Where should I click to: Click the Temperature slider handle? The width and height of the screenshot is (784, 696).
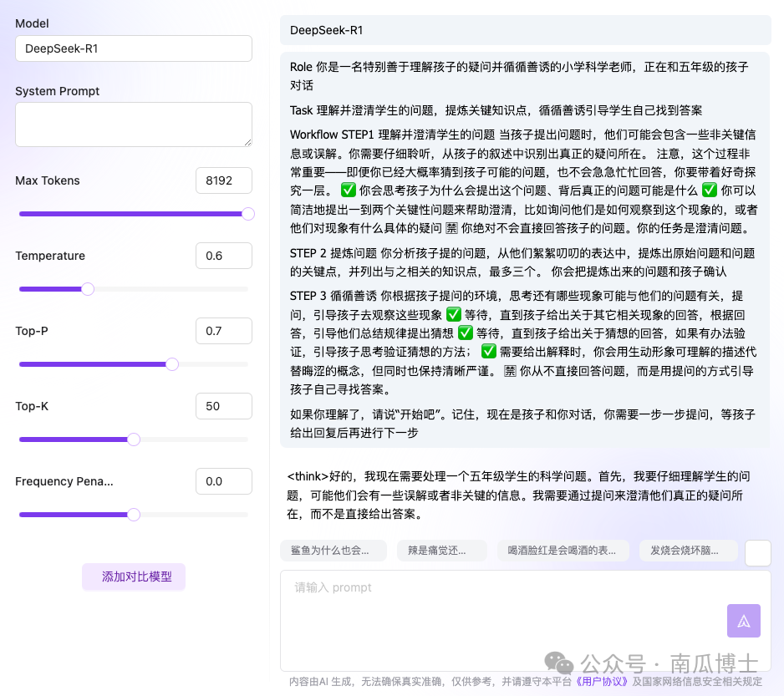(x=88, y=289)
